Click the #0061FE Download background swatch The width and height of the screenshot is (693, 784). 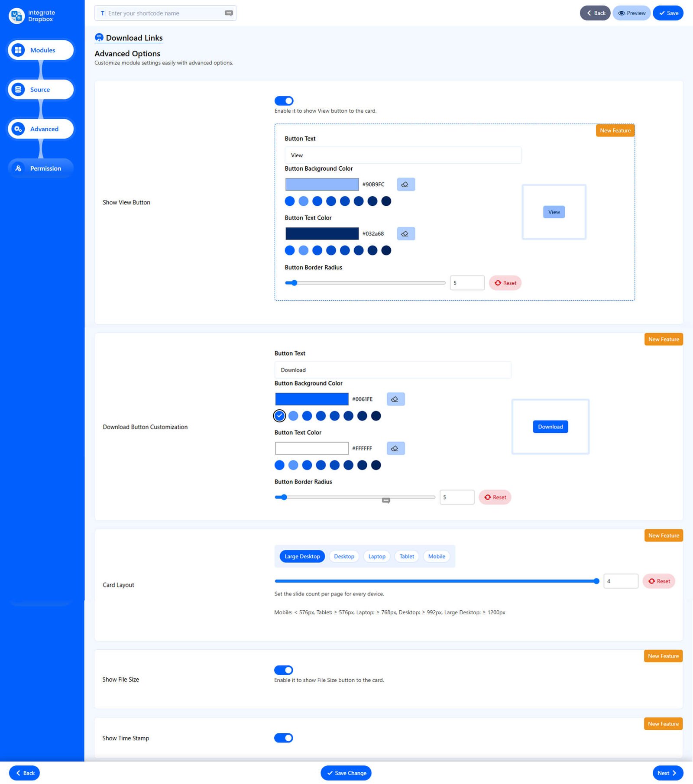(x=311, y=399)
